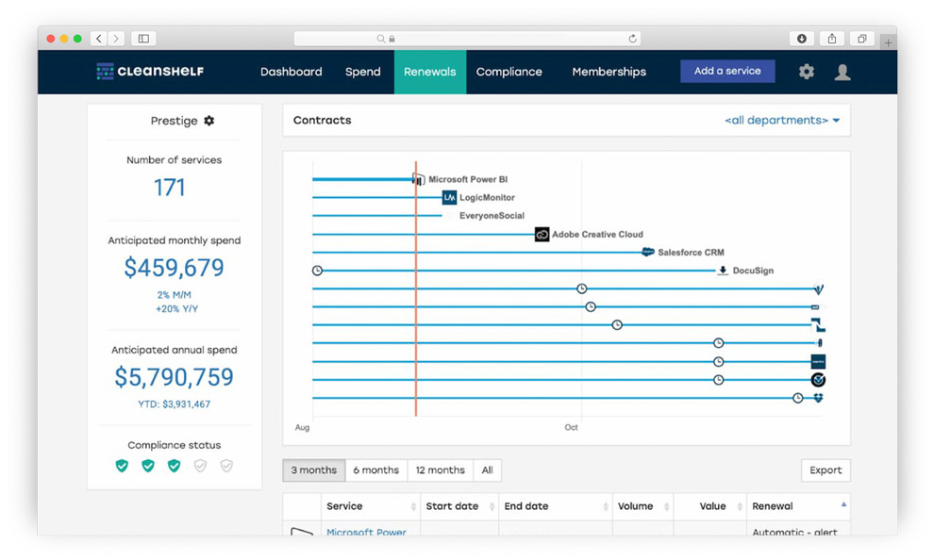Click the Cleanshelf logo

(x=150, y=72)
